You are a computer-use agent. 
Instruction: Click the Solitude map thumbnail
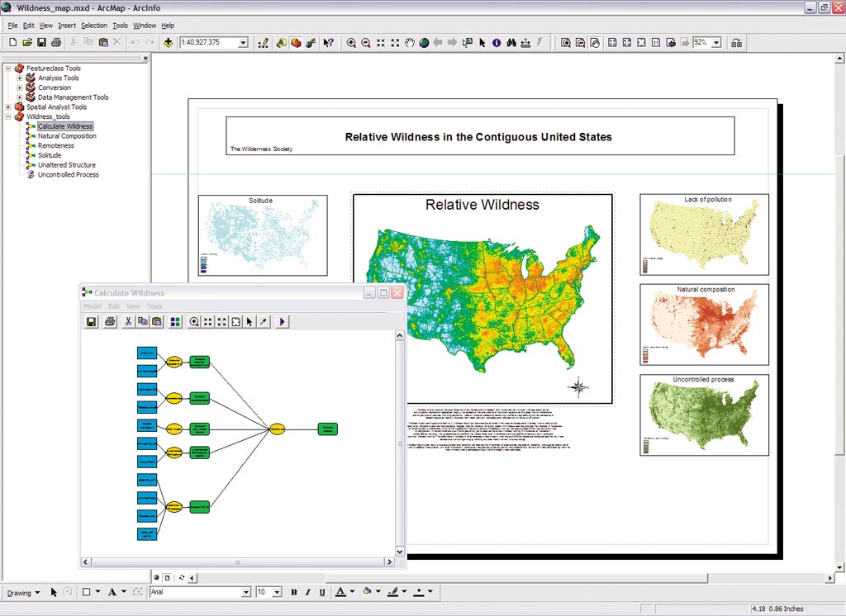pos(263,235)
